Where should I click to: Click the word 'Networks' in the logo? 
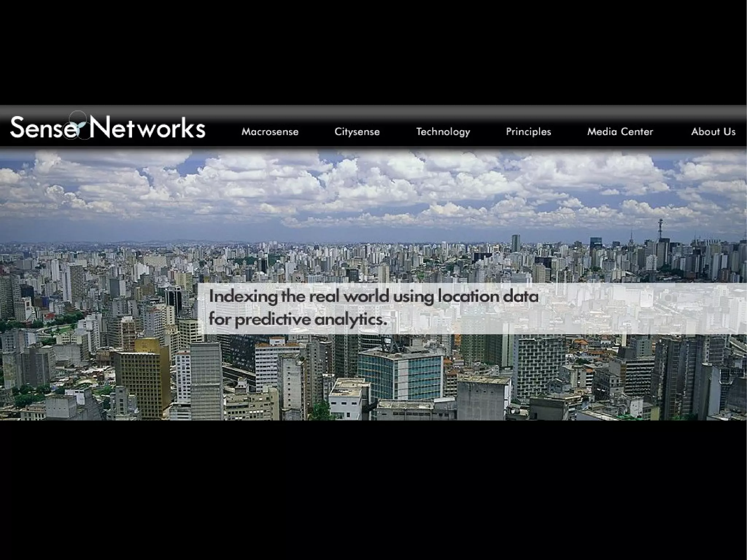(148, 128)
